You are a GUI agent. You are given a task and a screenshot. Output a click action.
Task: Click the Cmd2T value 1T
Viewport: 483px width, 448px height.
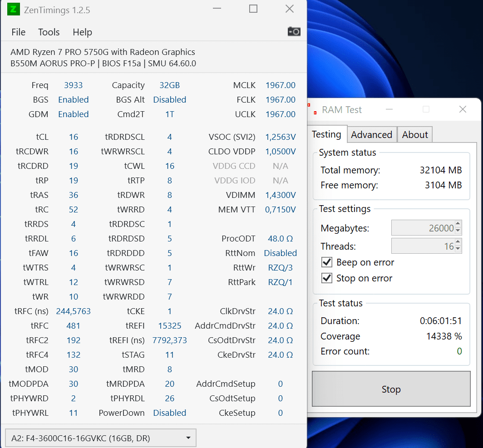click(x=169, y=114)
